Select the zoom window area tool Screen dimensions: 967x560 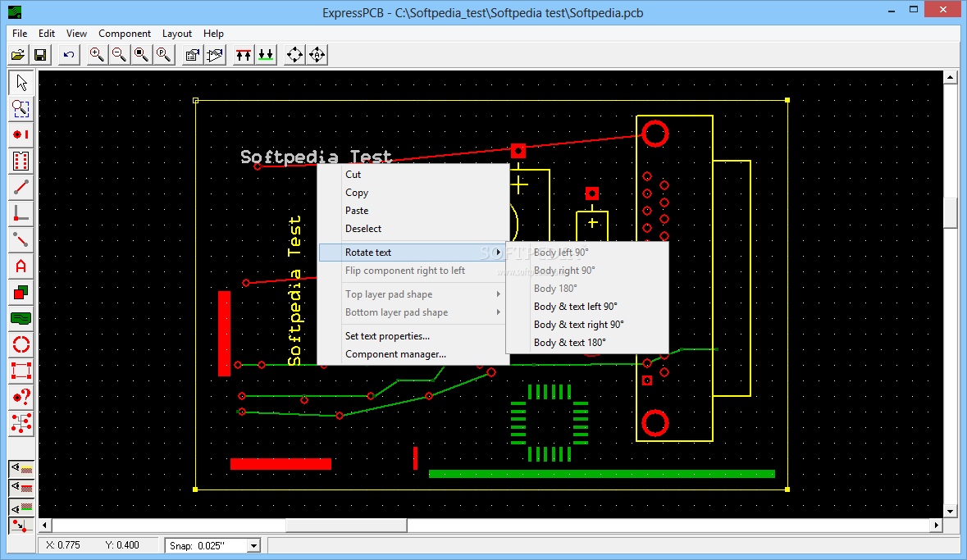point(21,108)
